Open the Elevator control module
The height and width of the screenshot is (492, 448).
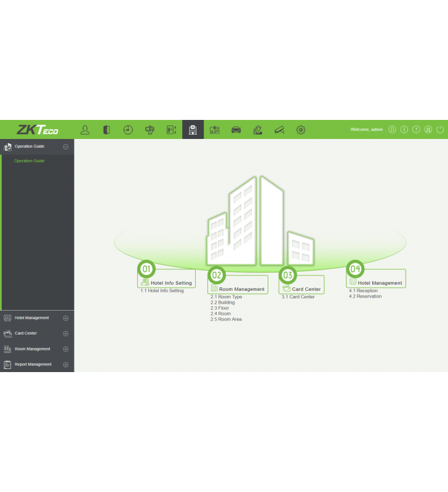[x=172, y=130]
